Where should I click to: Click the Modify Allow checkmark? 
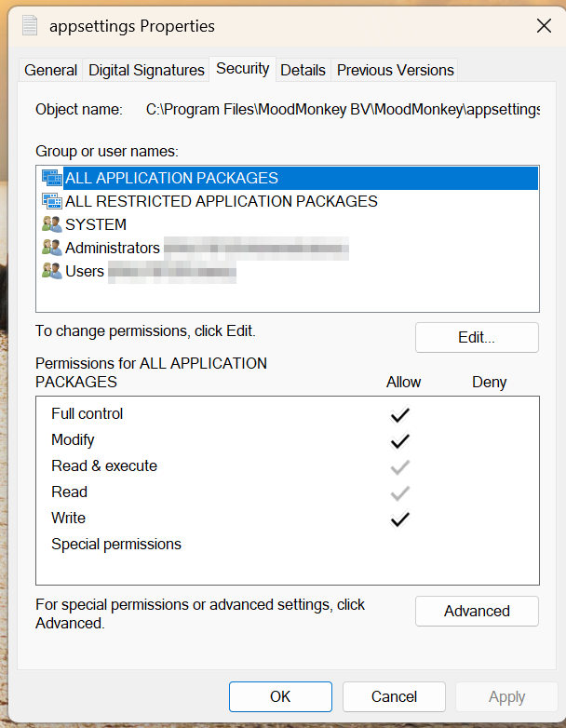tap(399, 440)
